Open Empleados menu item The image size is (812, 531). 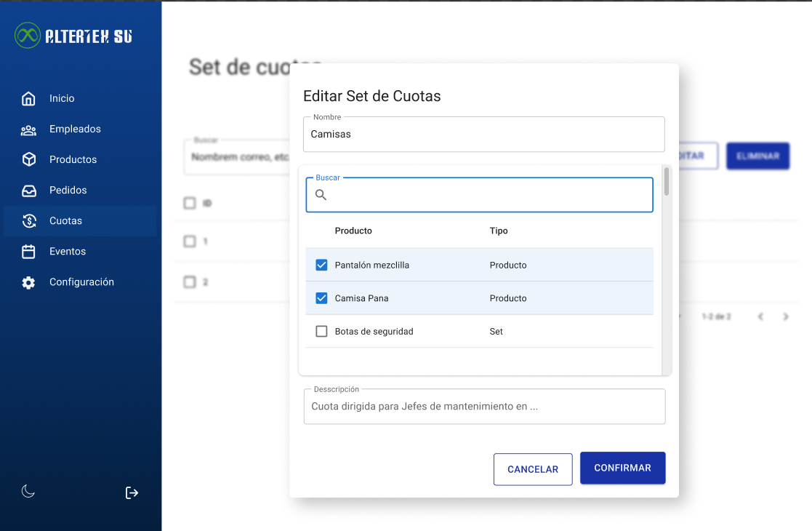[x=80, y=129]
